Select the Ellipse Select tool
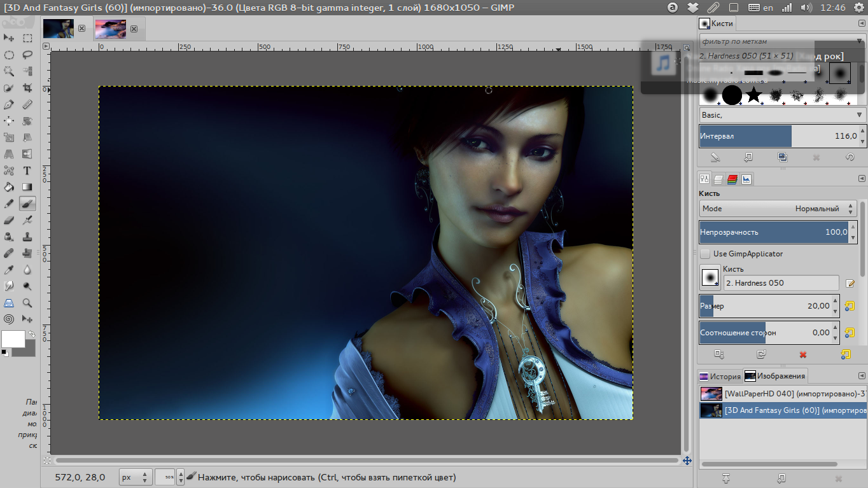 pyautogui.click(x=9, y=55)
